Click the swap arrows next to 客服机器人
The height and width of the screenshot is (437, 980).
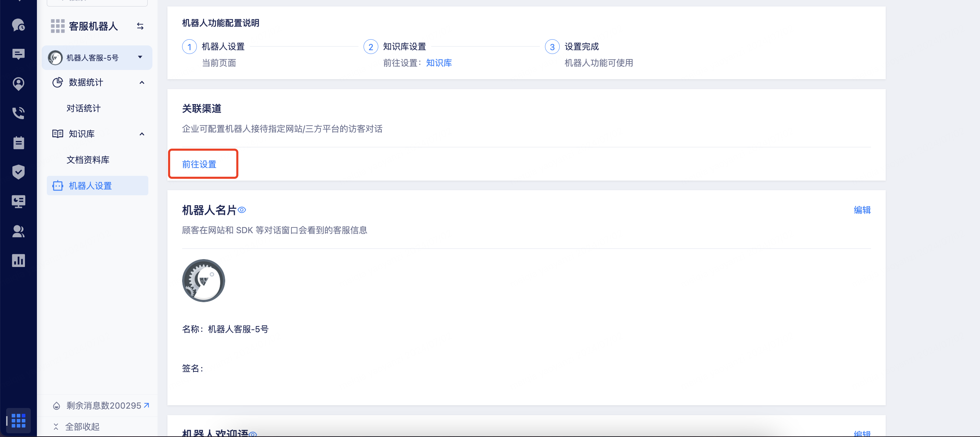tap(140, 26)
